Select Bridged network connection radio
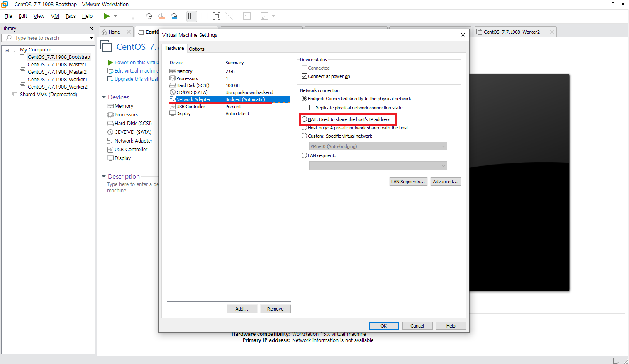The height and width of the screenshot is (364, 629). (x=305, y=99)
